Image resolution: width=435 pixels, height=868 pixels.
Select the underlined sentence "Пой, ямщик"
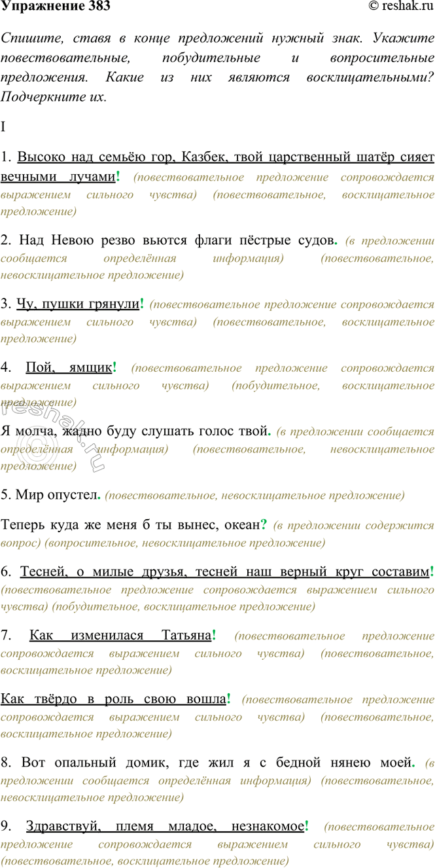point(69,367)
